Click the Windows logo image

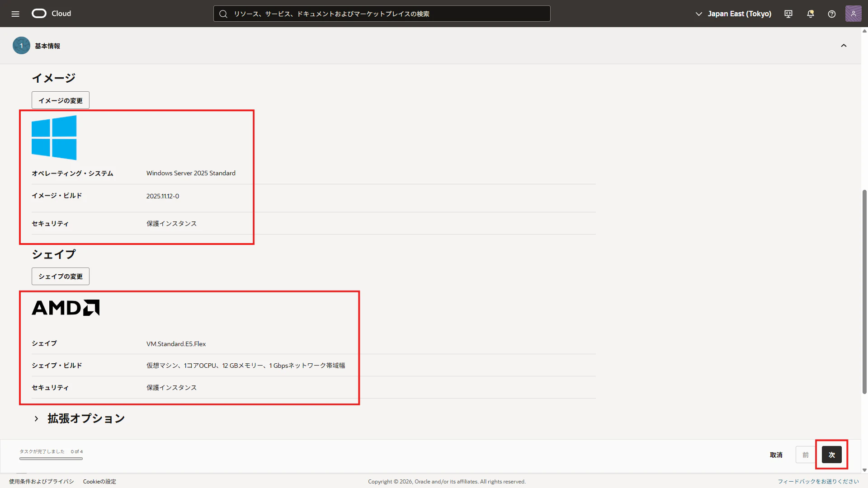pos(54,138)
